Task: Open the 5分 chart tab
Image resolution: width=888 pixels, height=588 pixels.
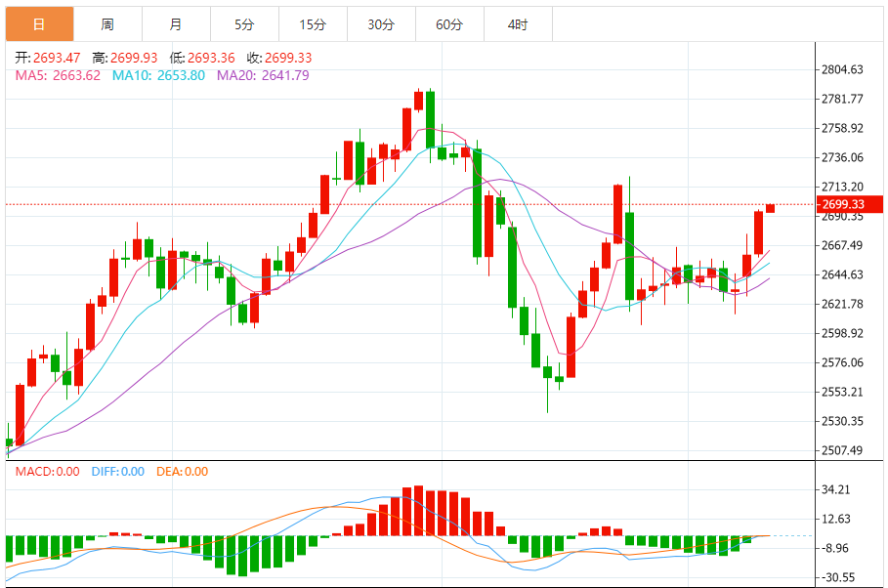Action: (x=244, y=24)
